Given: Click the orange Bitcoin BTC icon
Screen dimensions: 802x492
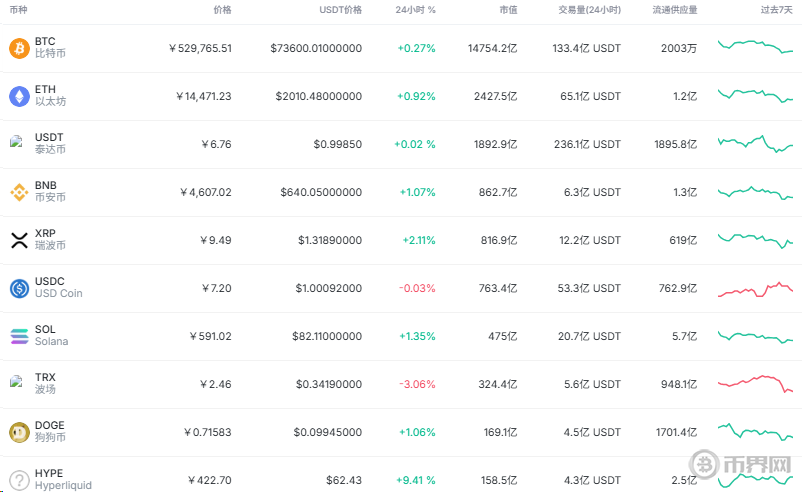Looking at the screenshot, I should pyautogui.click(x=19, y=48).
